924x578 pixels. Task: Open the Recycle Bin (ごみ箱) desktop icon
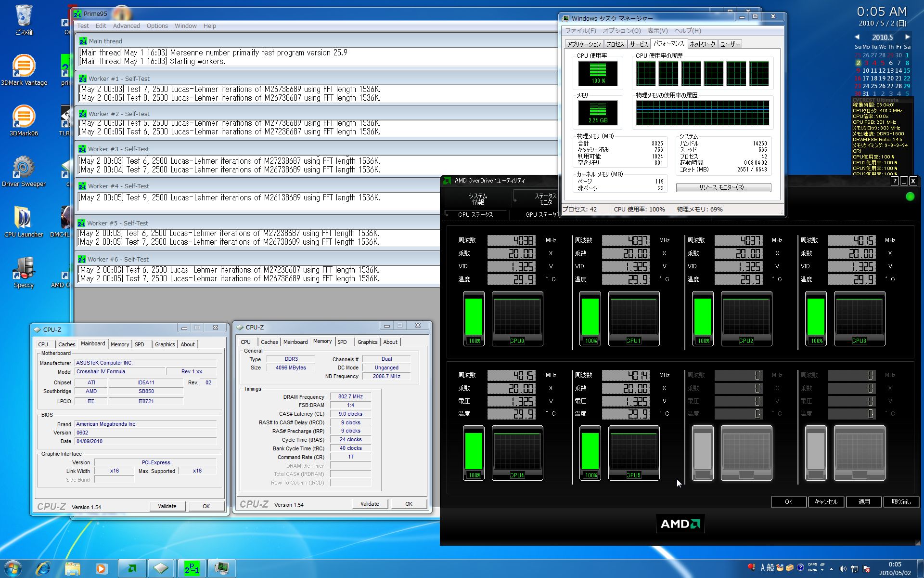tap(24, 19)
